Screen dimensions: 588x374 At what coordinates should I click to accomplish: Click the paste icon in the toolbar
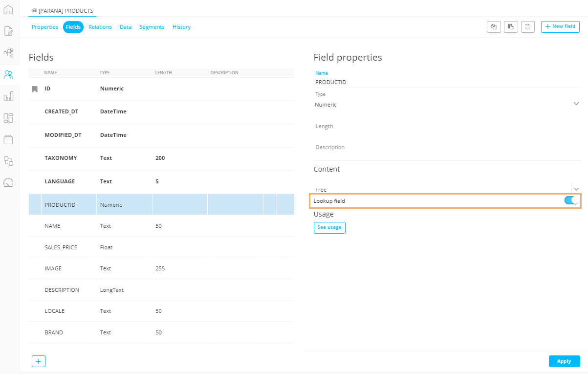coord(511,27)
